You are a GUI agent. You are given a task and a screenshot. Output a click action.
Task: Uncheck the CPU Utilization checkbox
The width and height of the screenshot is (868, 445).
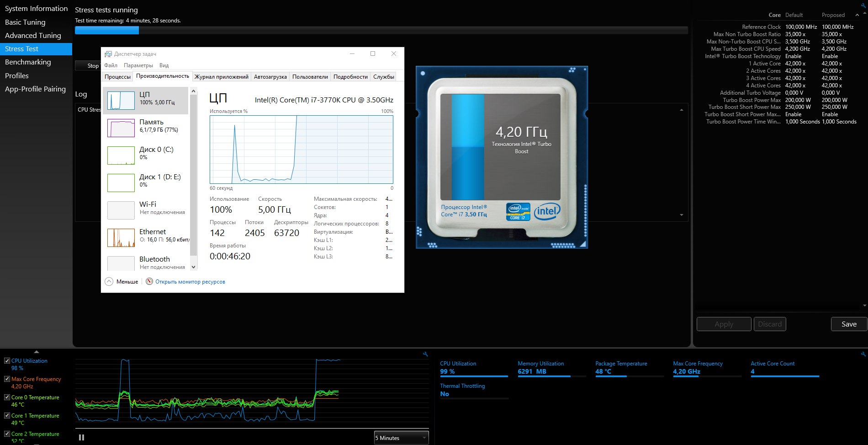click(x=7, y=360)
